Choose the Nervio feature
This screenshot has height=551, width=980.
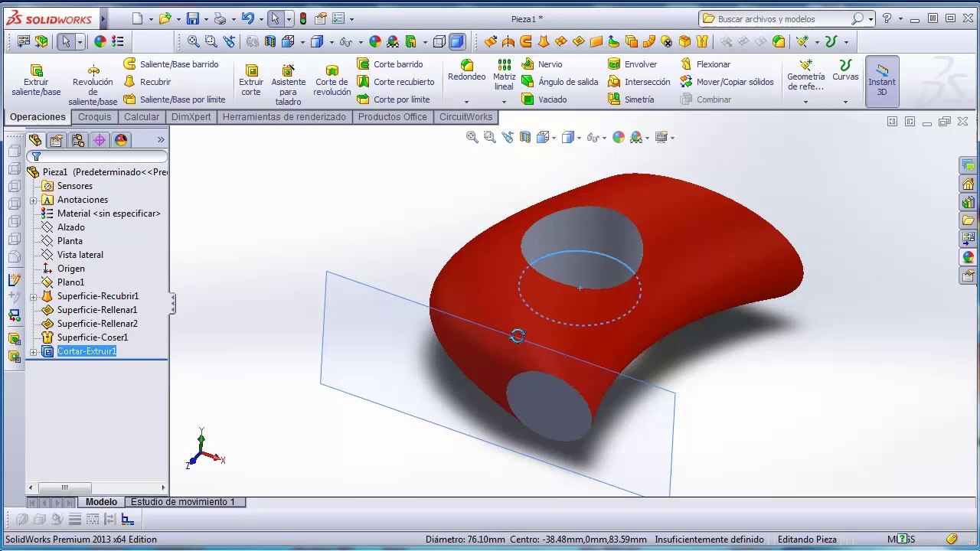[542, 64]
